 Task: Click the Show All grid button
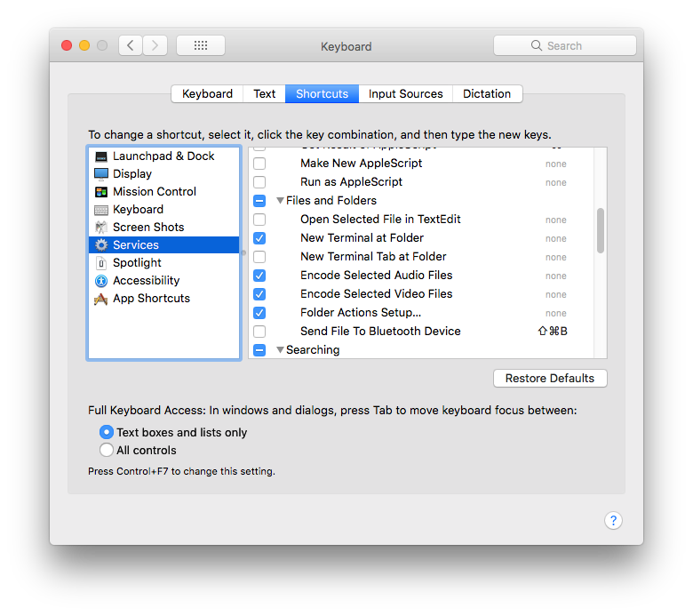click(201, 45)
